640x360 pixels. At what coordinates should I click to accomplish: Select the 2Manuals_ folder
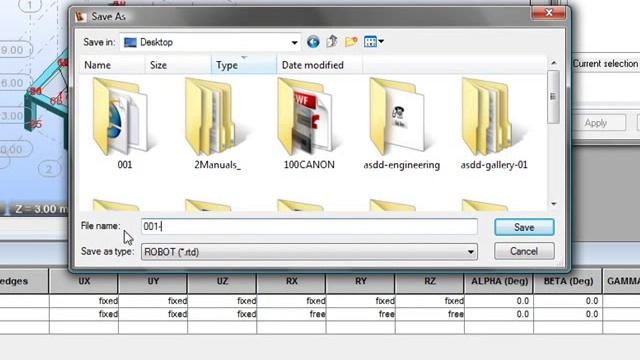(217, 124)
